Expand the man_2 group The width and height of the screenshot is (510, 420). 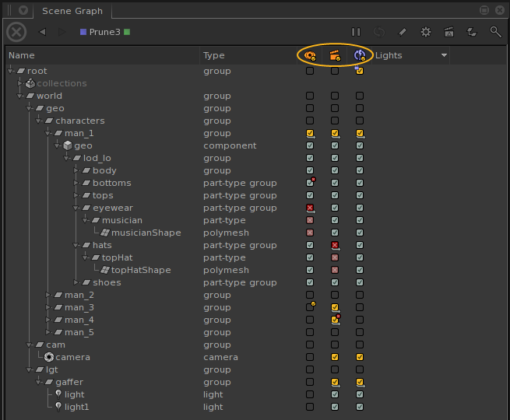[x=48, y=295]
